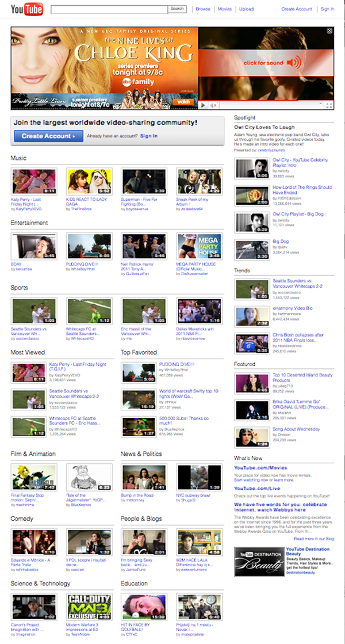345x644 pixels.
Task: Click the Sign In link in the header
Action: pos(327,9)
